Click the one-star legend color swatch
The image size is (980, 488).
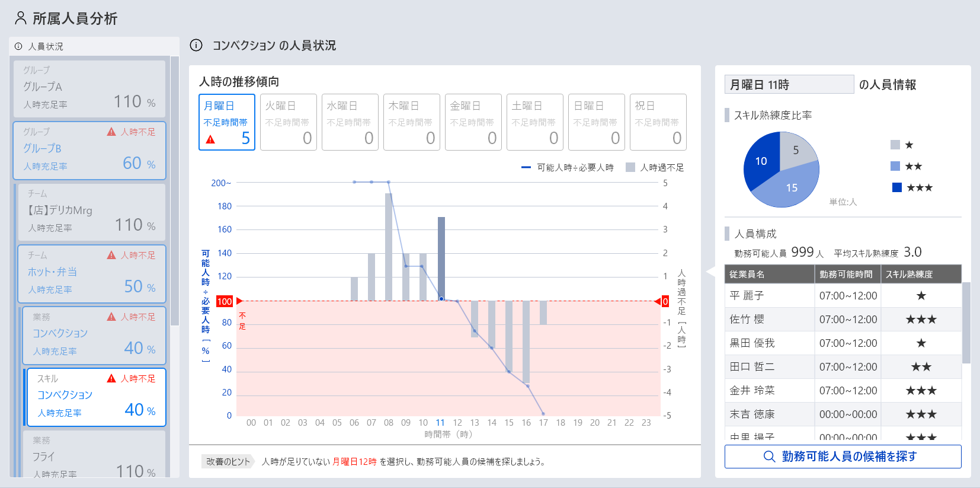pos(895,145)
